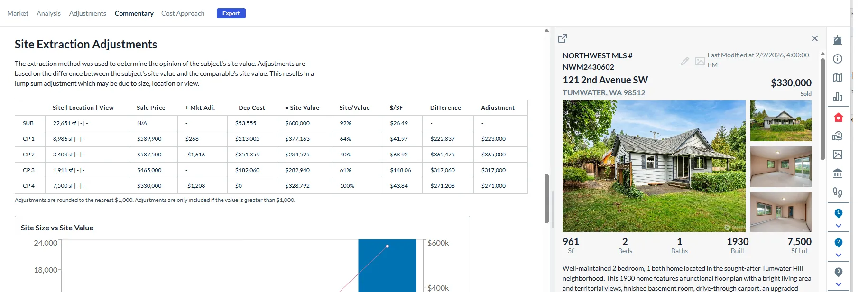Select the red house icon in sidebar
868x292 pixels.
click(x=838, y=117)
